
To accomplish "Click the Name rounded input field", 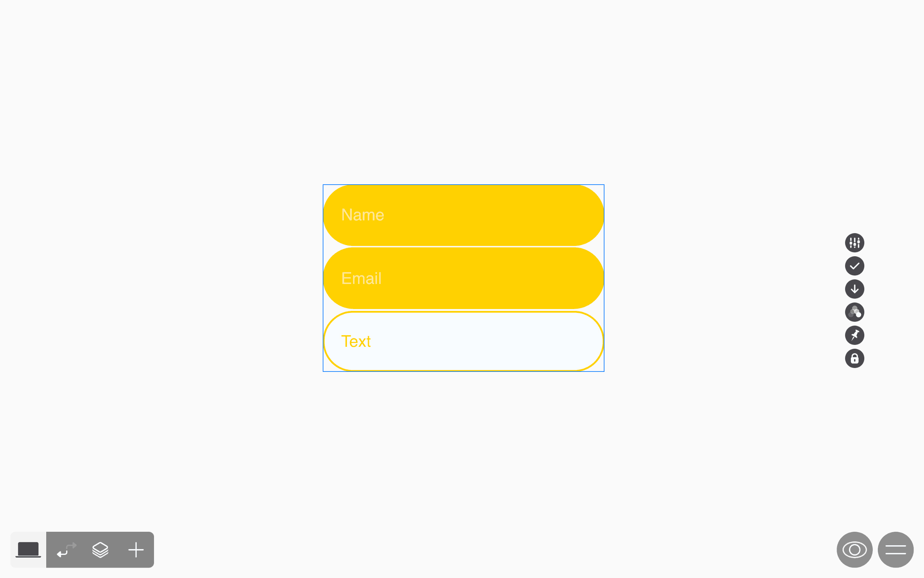I will (464, 215).
